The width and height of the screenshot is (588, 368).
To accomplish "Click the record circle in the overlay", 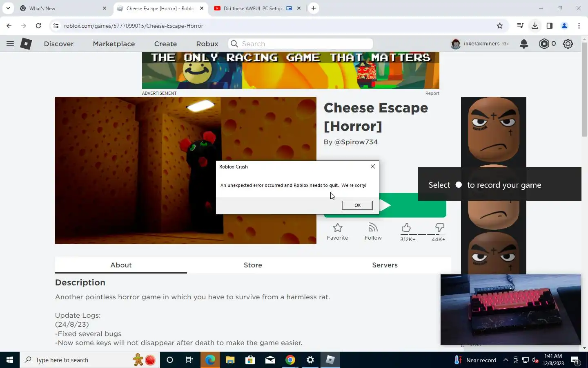I will [x=459, y=185].
